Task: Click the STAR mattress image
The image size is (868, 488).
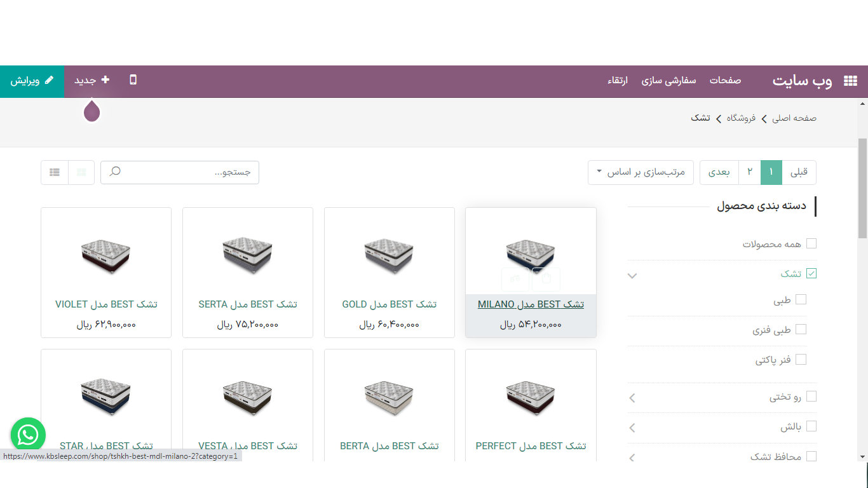Action: [x=106, y=397]
